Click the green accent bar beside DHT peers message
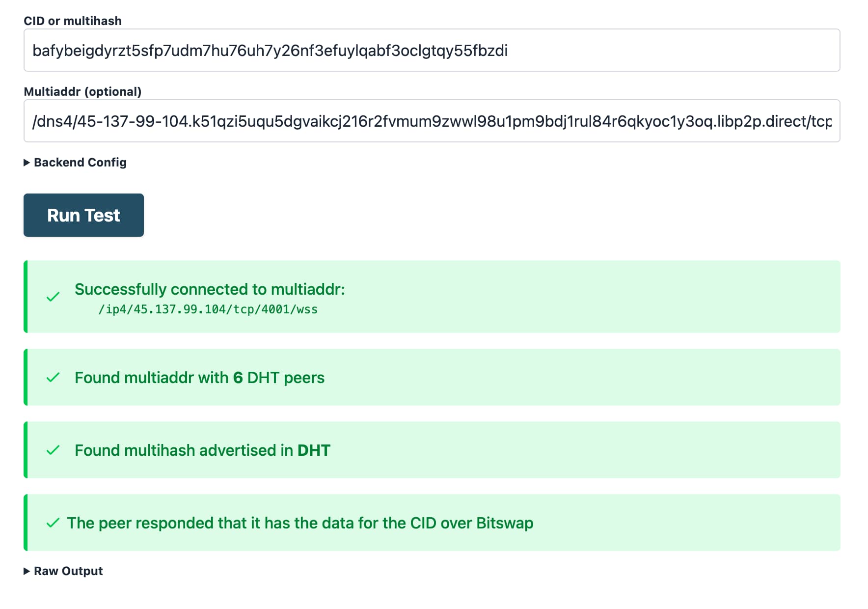 tap(26, 377)
